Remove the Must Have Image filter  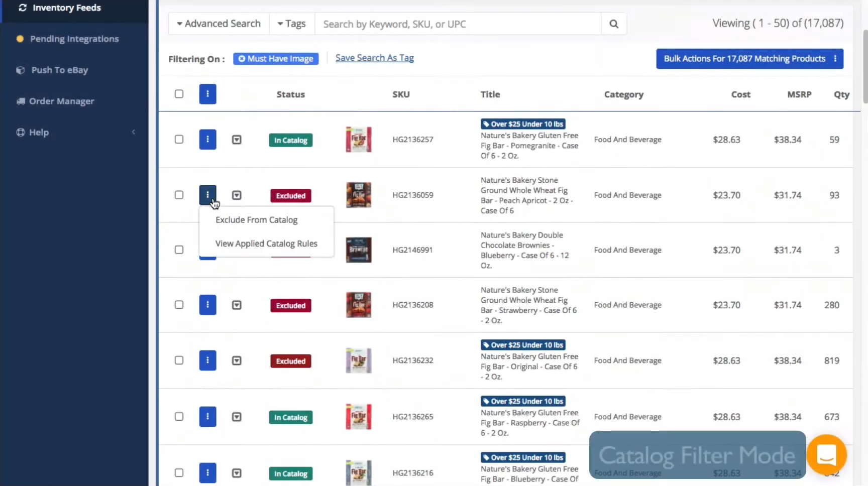(242, 59)
